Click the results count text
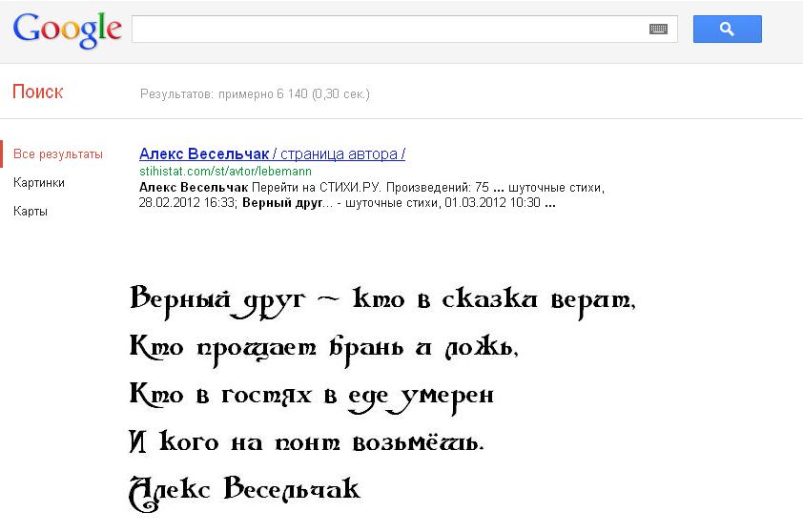The height and width of the screenshot is (532, 803). pyautogui.click(x=255, y=94)
